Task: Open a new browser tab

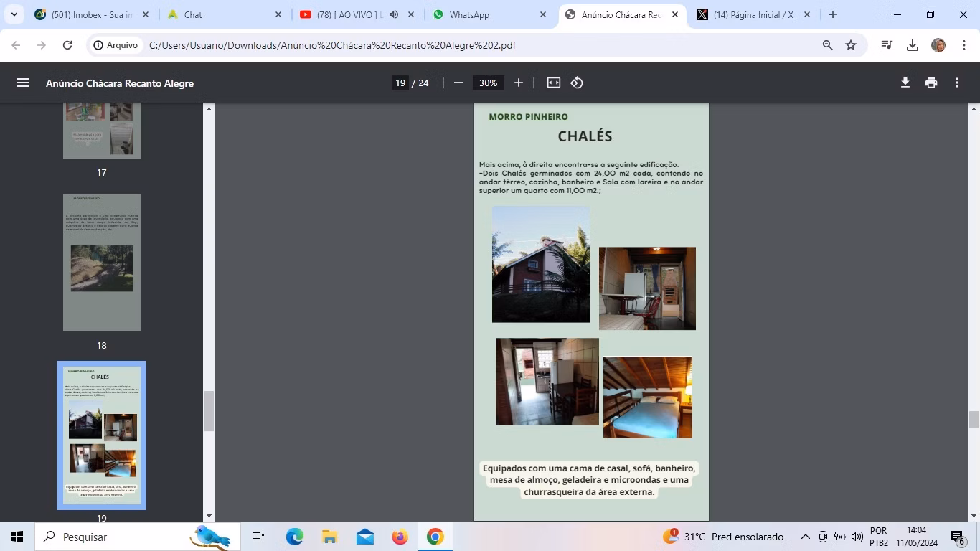Action: [832, 14]
